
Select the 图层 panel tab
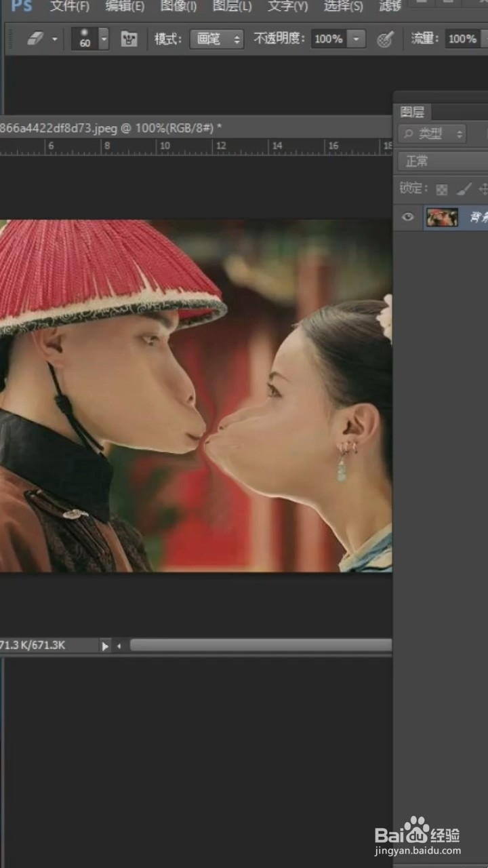[x=412, y=112]
